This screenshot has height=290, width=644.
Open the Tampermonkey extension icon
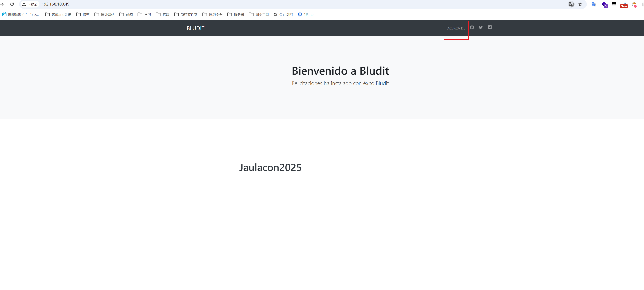tap(614, 4)
